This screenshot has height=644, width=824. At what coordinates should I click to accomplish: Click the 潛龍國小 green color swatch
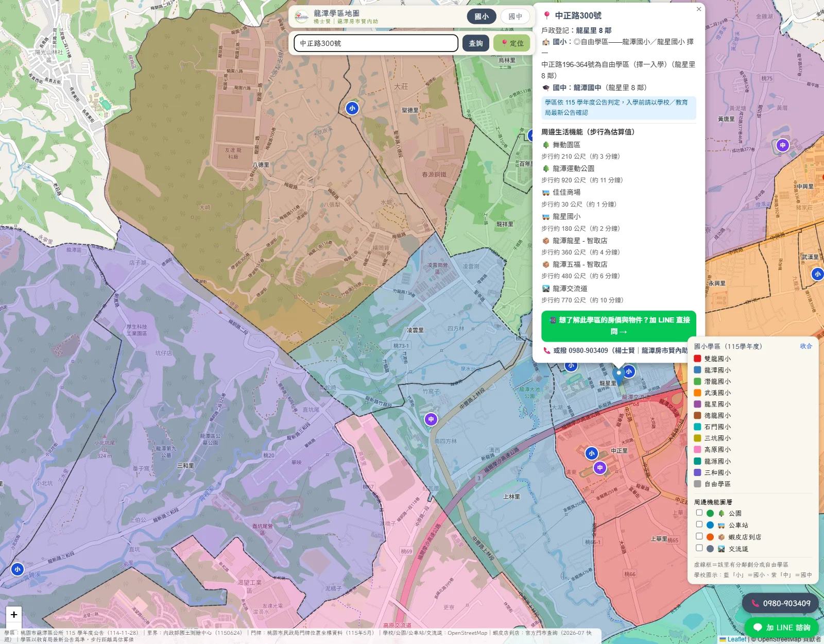point(697,381)
